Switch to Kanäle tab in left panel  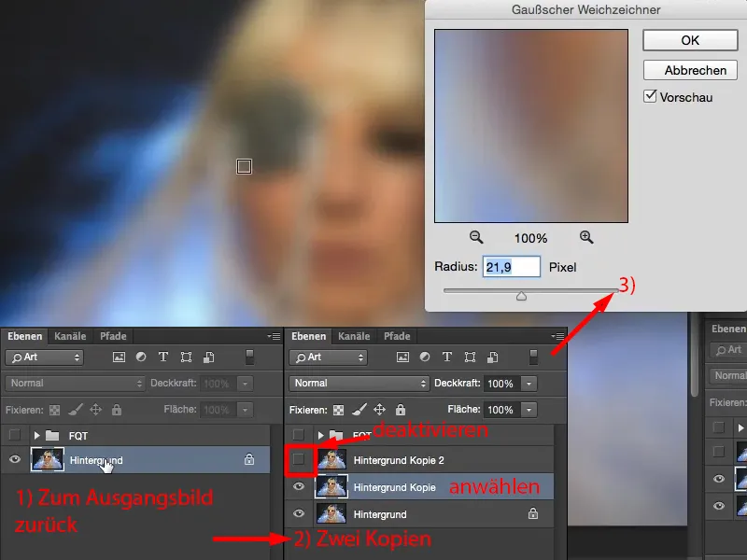click(x=70, y=336)
